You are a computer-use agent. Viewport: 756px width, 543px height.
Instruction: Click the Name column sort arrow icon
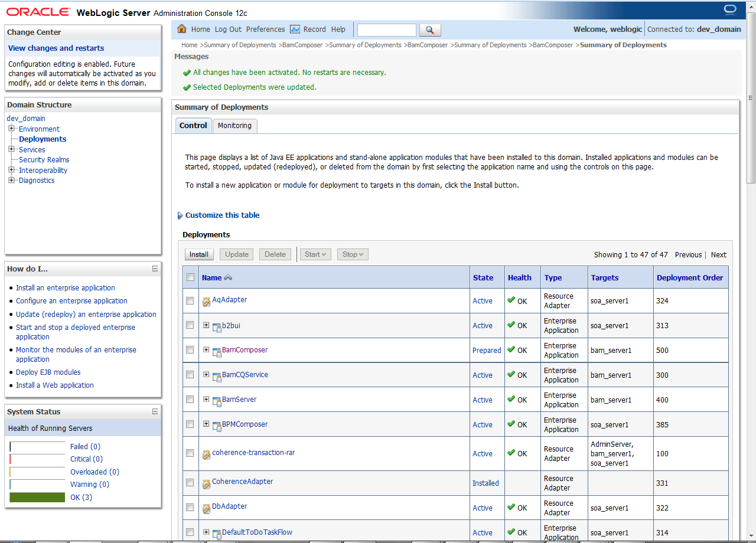[x=228, y=278]
